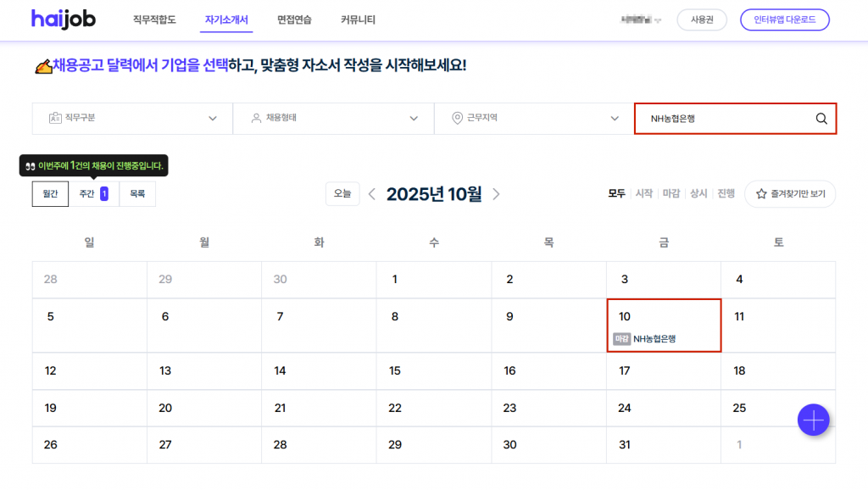
Task: Click the 사용권 button
Action: pos(701,19)
